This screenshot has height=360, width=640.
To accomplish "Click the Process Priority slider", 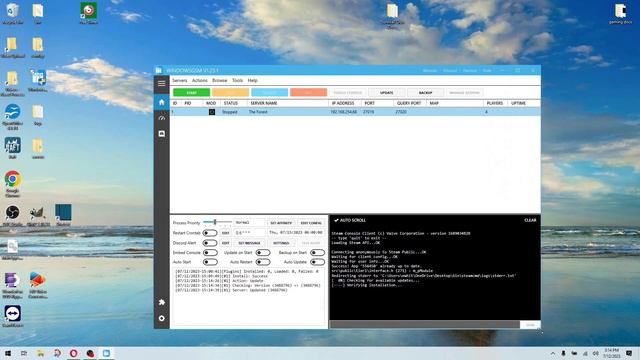I will click(x=217, y=222).
